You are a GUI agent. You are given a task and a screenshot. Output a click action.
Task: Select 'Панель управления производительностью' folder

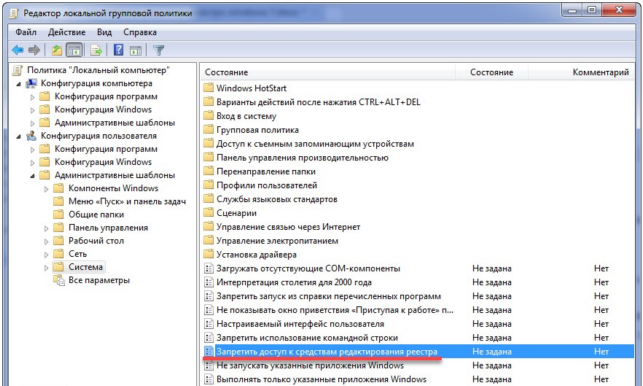point(302,158)
